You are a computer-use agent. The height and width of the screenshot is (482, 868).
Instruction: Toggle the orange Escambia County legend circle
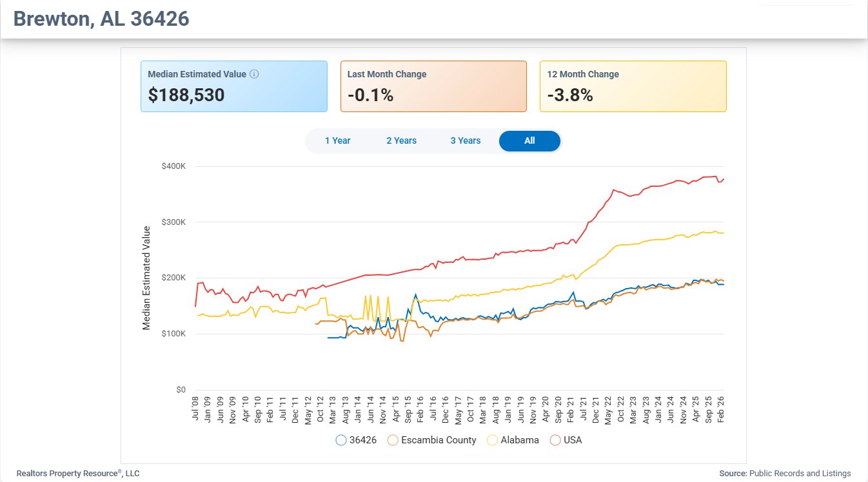[392, 440]
